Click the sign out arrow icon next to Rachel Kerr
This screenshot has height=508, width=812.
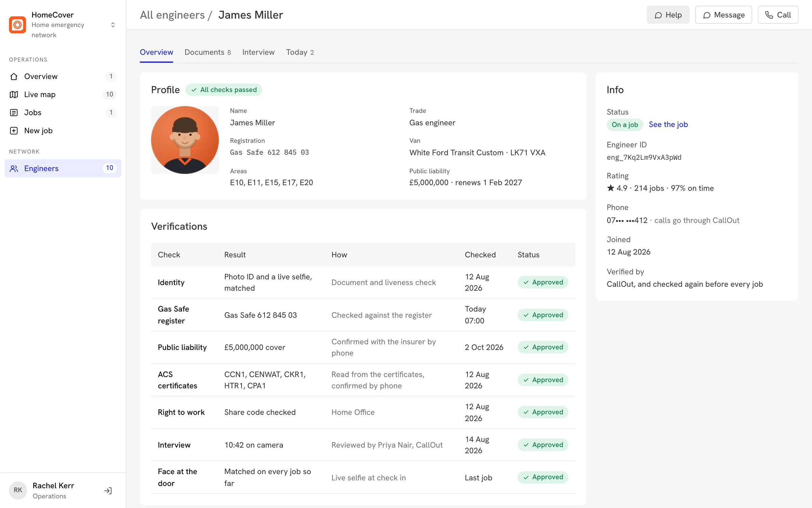tap(108, 490)
